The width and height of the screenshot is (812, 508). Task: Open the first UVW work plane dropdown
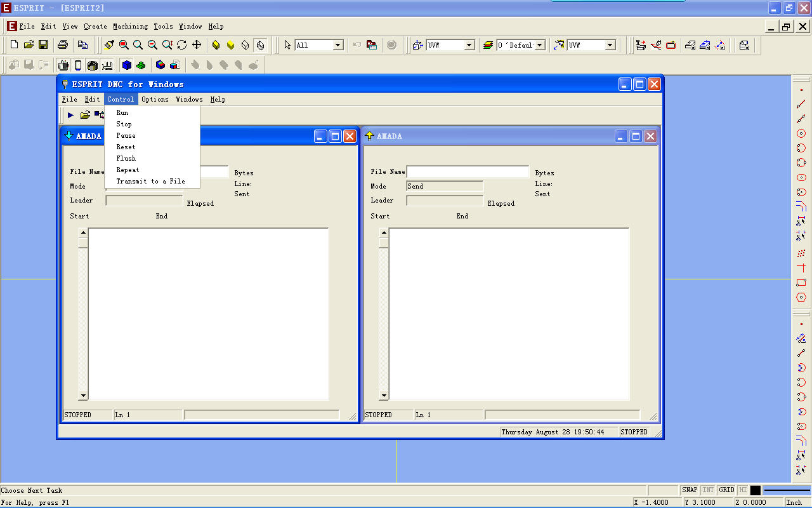[x=469, y=45]
